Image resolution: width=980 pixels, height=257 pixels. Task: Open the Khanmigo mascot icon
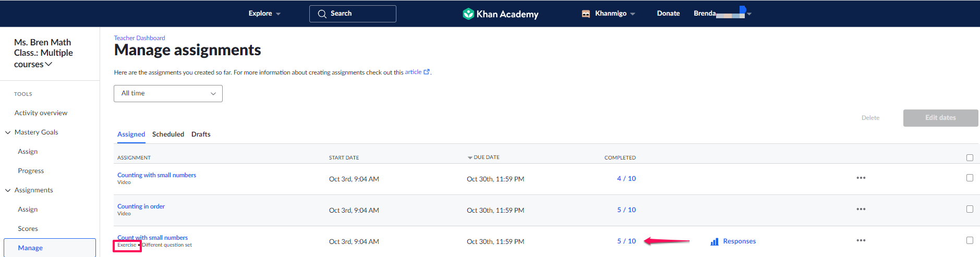[586, 14]
